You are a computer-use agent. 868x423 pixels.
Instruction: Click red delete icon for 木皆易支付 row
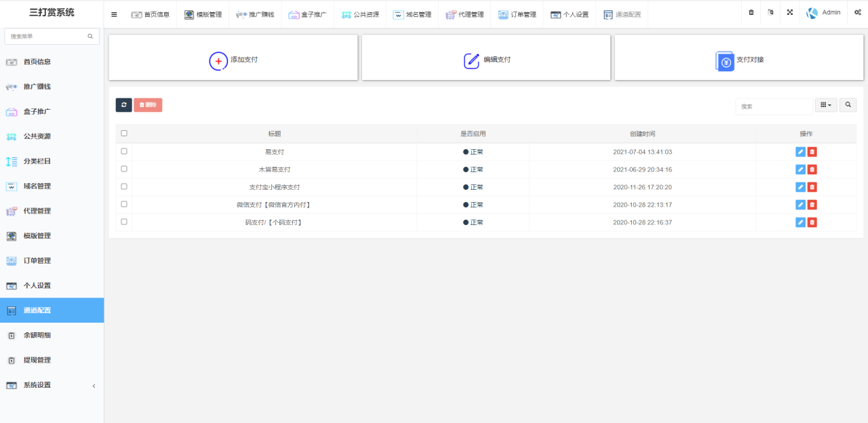812,169
